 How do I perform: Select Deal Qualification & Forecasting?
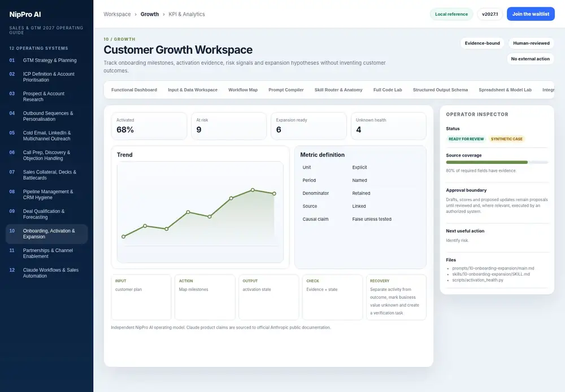(x=46, y=214)
